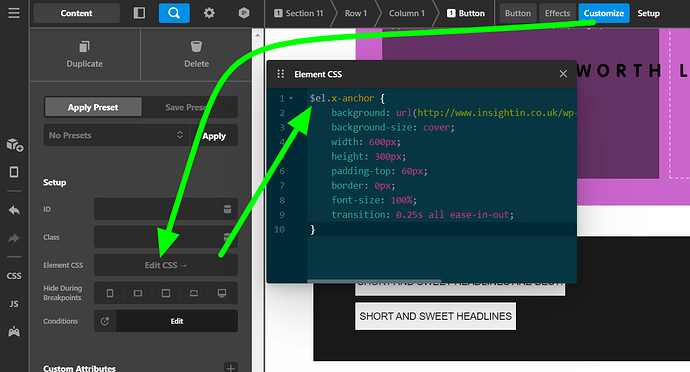690x372 pixels.
Task: Add a custom attribute with the plus
Action: tap(231, 367)
